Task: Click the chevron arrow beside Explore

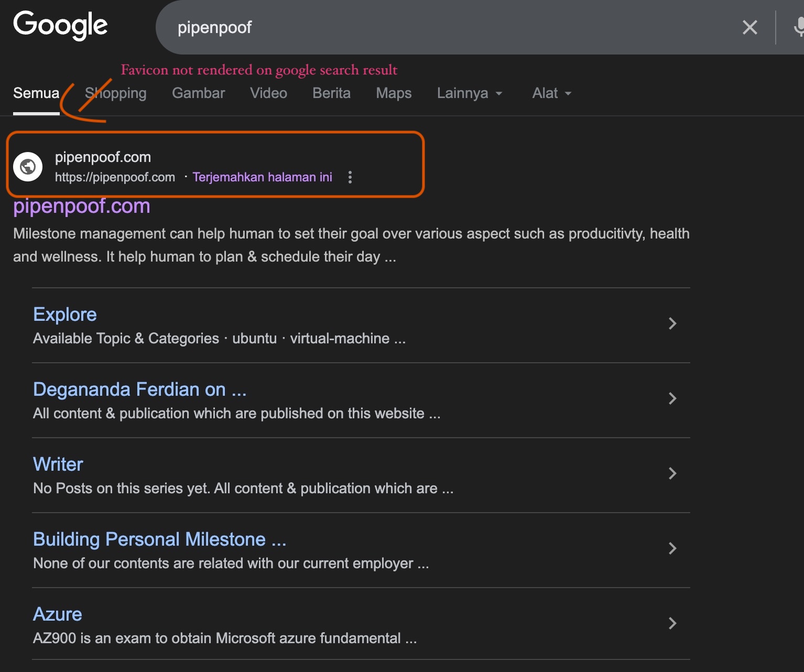Action: [x=672, y=323]
